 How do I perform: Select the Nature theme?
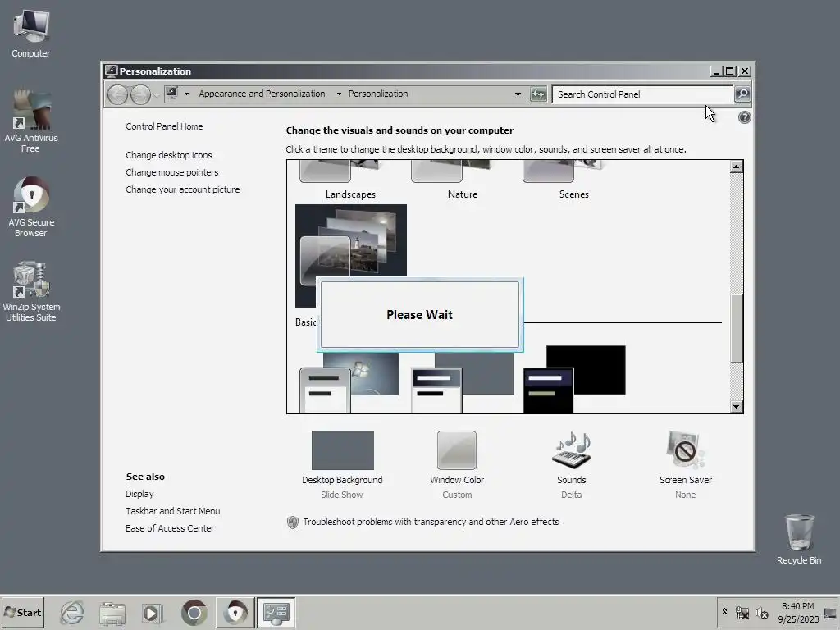pos(463,180)
